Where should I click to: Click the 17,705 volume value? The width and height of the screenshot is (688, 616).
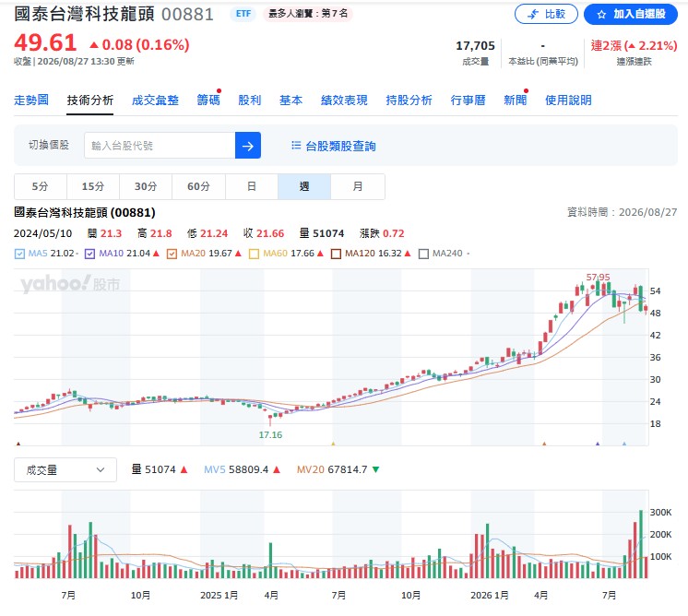[x=475, y=45]
